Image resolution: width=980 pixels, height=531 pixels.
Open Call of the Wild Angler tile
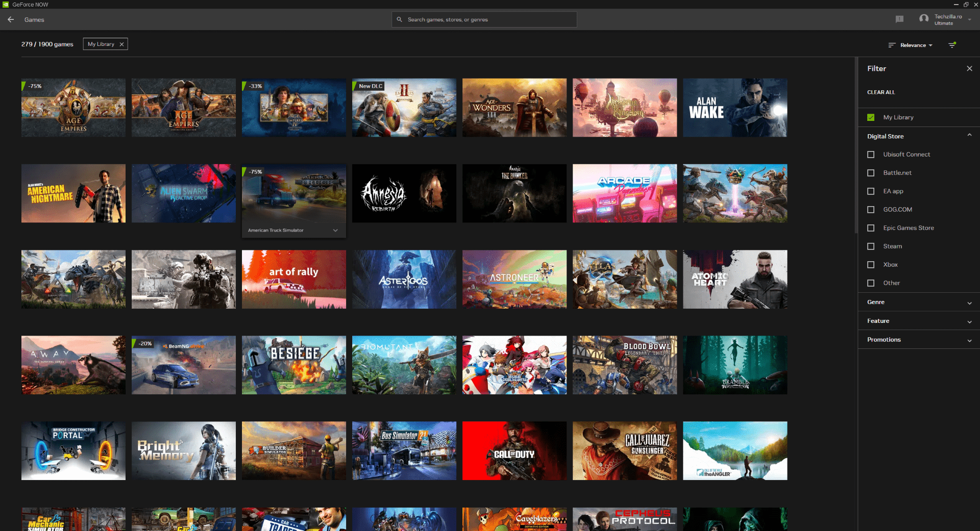[x=735, y=450]
